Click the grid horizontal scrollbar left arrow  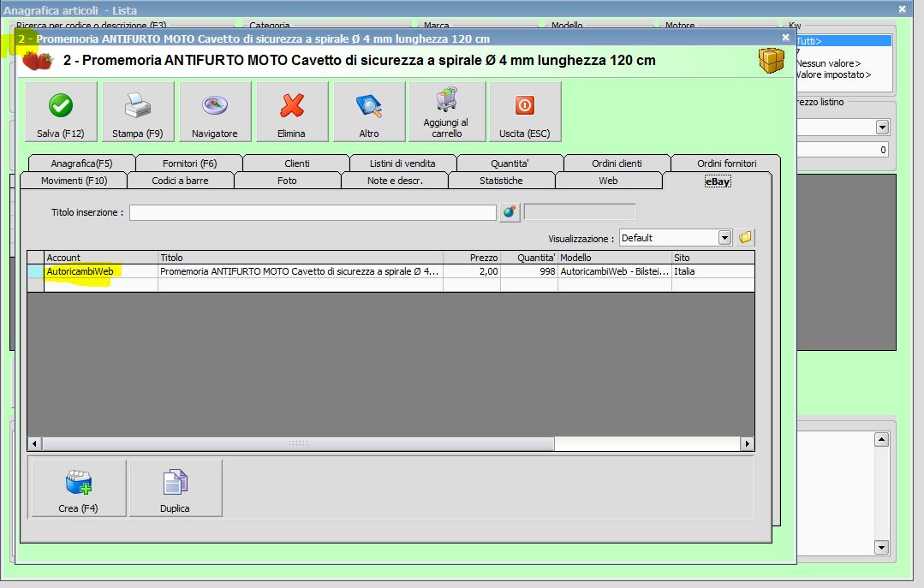tap(35, 443)
